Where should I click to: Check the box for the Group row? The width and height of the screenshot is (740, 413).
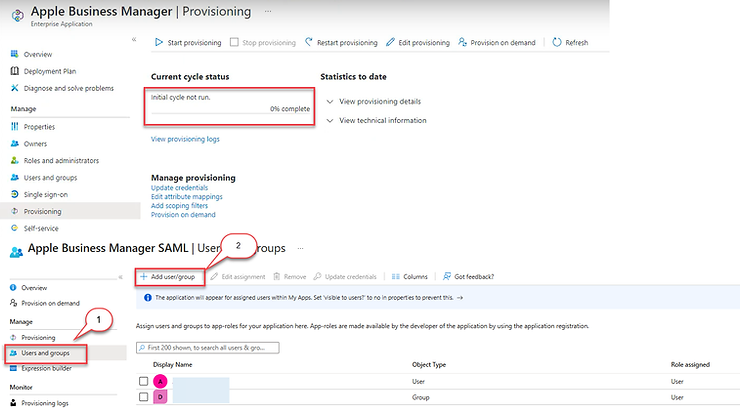pyautogui.click(x=143, y=397)
